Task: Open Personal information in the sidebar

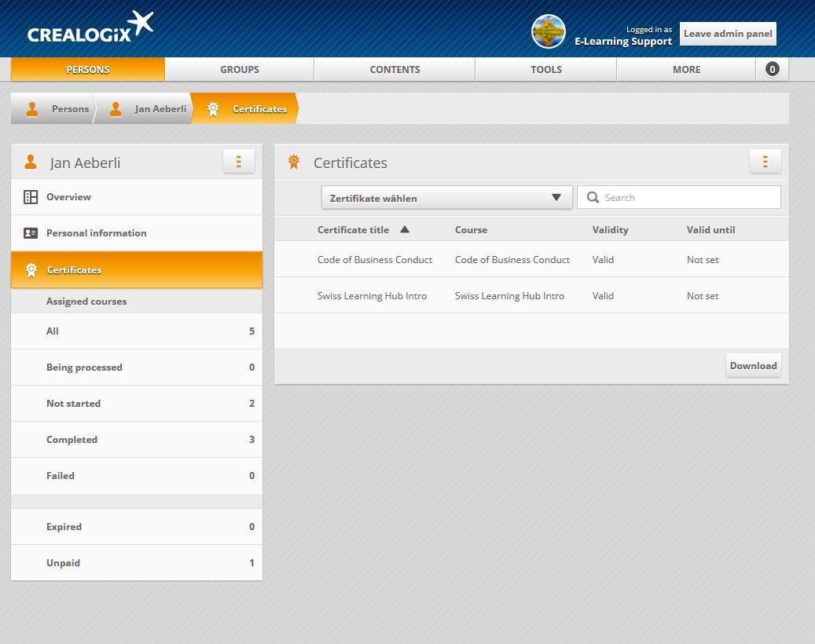Action: (137, 233)
